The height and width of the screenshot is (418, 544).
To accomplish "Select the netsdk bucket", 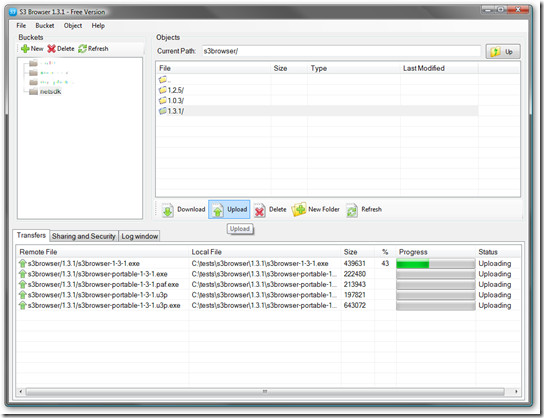I will [50, 92].
